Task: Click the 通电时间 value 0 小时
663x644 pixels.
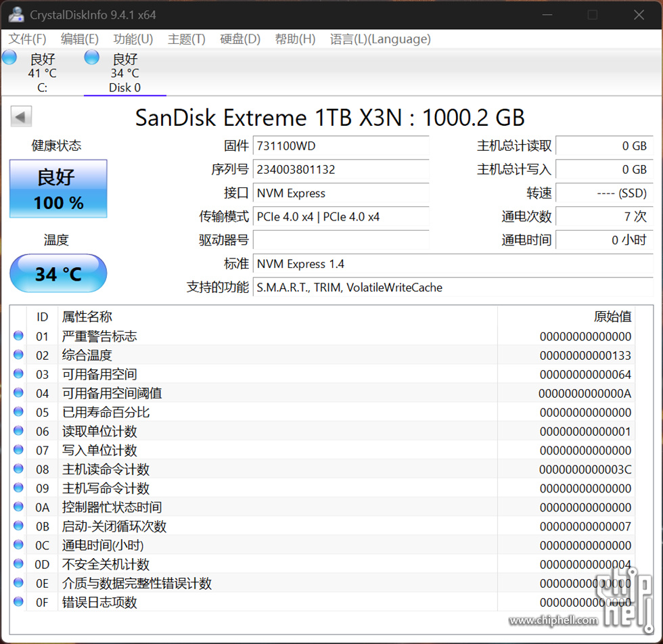Action: (x=604, y=240)
